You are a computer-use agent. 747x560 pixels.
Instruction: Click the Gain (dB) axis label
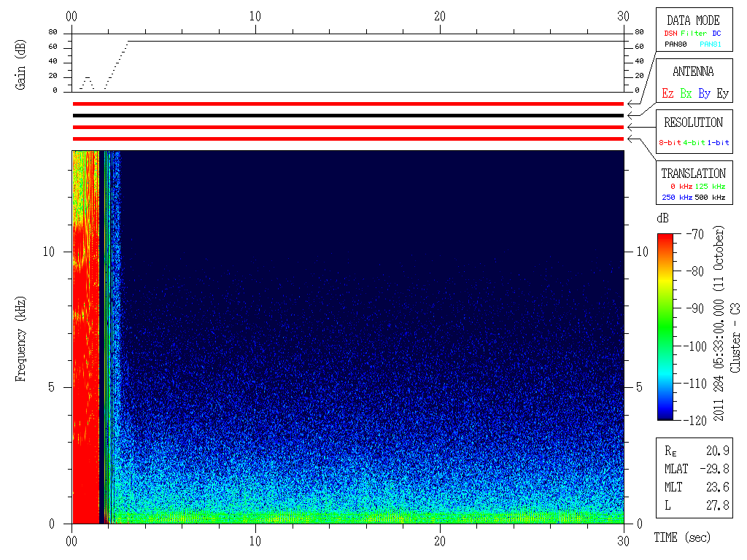coord(20,65)
